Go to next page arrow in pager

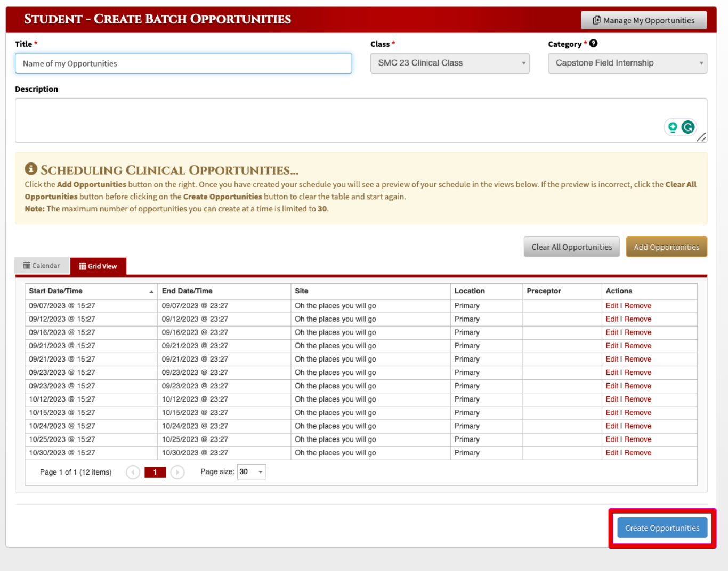(x=177, y=472)
